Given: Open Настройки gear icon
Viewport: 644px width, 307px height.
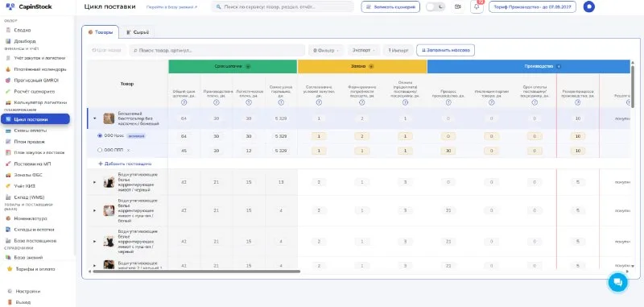Looking at the screenshot, I should coord(10,292).
